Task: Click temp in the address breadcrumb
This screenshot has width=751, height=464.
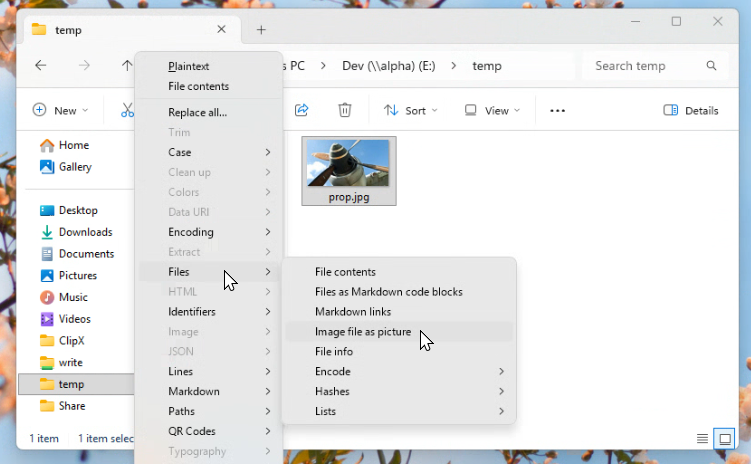Action: coord(487,66)
